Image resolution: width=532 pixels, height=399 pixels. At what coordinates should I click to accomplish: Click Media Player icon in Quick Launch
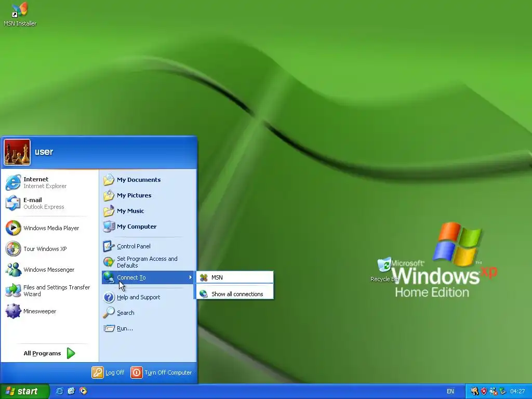click(83, 391)
